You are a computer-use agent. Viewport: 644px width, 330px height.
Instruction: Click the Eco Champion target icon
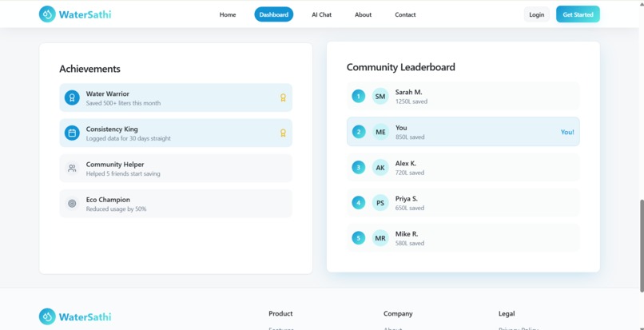point(72,204)
